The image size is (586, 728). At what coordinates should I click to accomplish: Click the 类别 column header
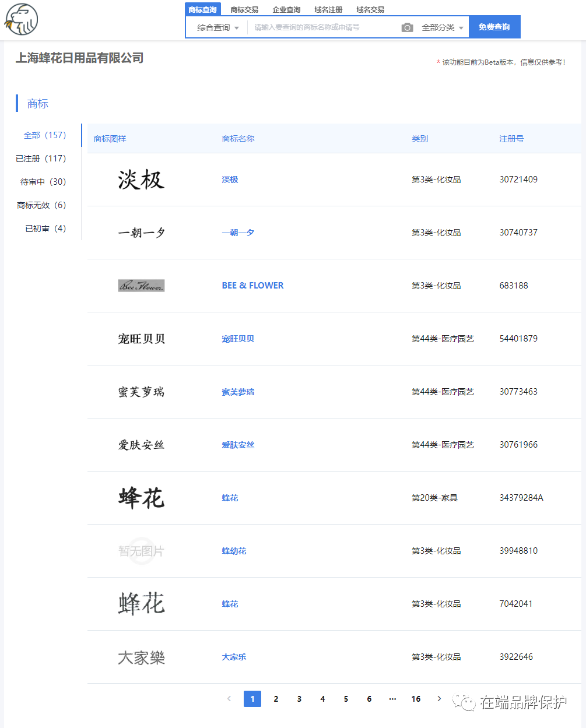tap(420, 139)
